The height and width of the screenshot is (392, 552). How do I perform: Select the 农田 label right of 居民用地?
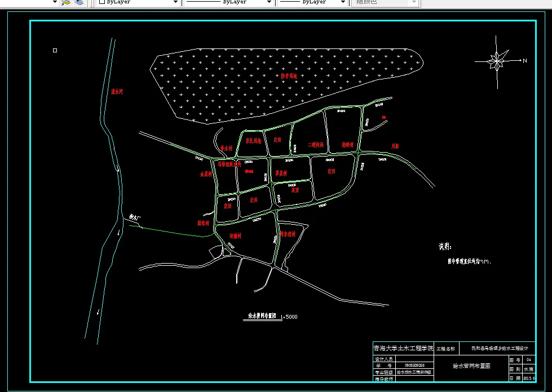(x=277, y=140)
